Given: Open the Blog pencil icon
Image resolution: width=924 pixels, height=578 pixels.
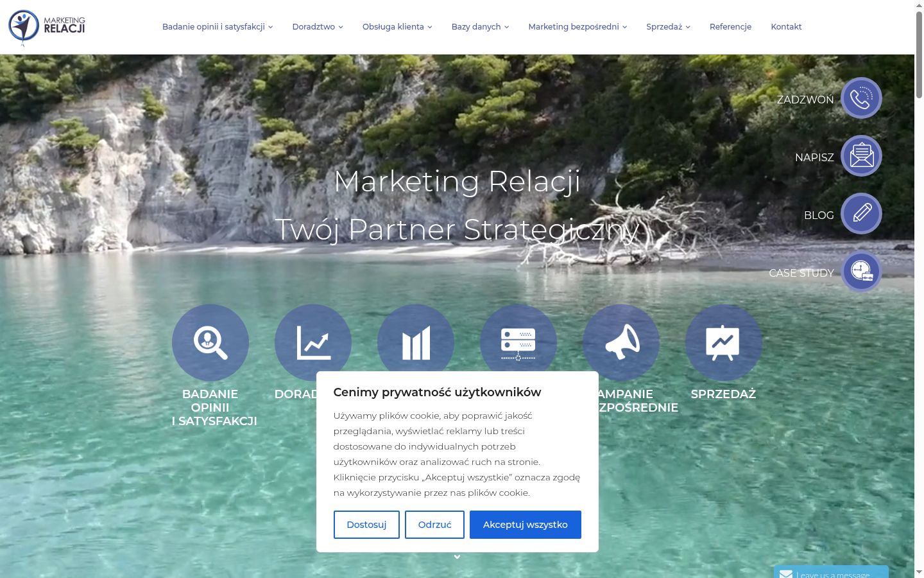Looking at the screenshot, I should (x=861, y=214).
